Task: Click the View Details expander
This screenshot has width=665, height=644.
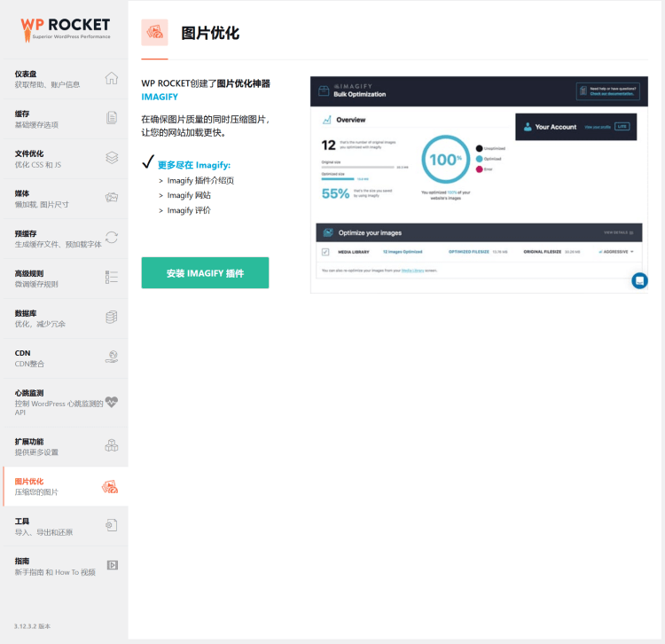Action: tap(618, 232)
